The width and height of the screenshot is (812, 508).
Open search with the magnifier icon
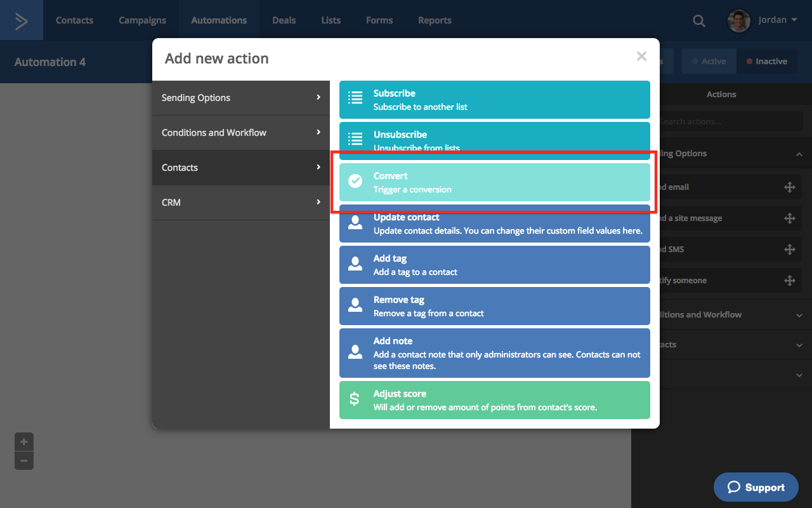coord(698,20)
